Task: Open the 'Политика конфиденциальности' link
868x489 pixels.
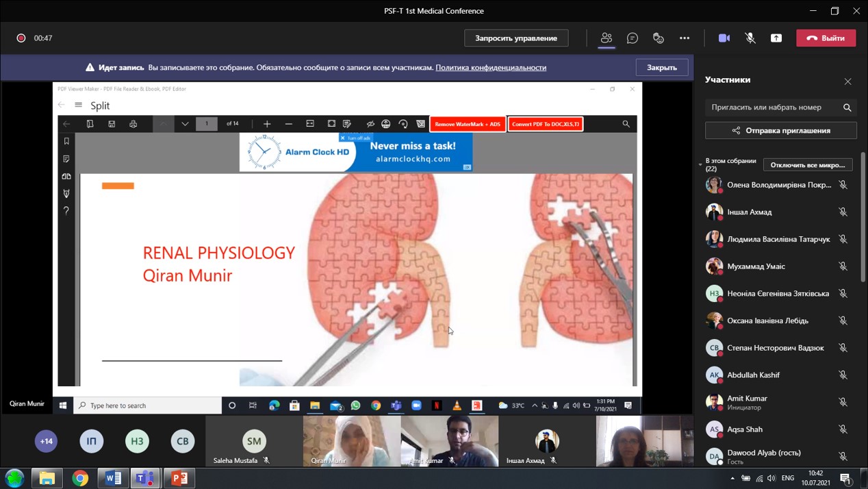Action: [491, 68]
